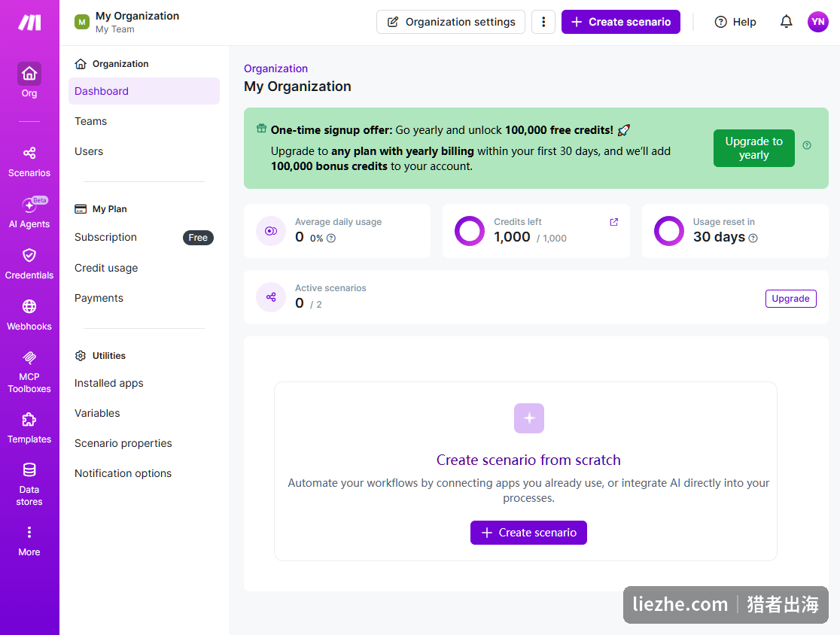
Task: Click the help icon next to 30 days
Action: pos(753,239)
